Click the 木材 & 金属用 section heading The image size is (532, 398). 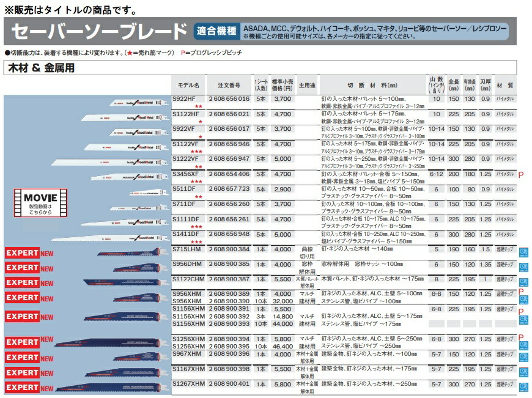[42, 68]
